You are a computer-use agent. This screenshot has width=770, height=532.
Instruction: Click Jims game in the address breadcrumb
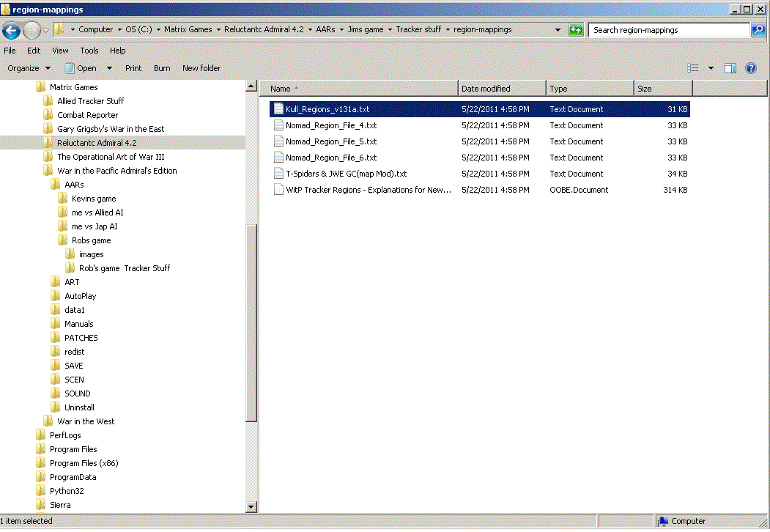click(x=366, y=29)
